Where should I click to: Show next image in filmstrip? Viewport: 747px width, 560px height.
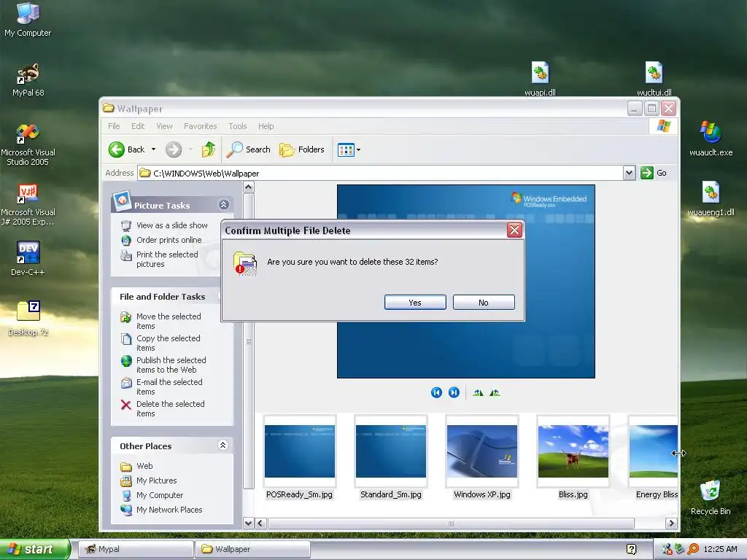[x=454, y=392]
